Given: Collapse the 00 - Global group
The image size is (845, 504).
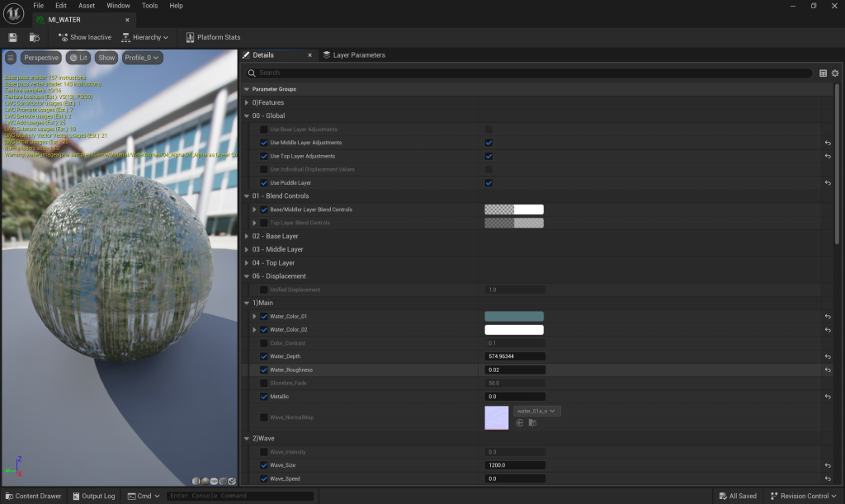Looking at the screenshot, I should [x=247, y=115].
